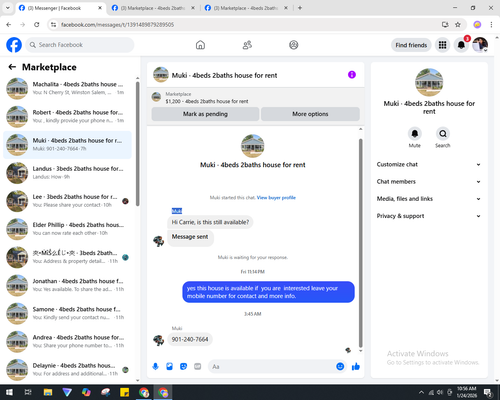Search in conversation using the magnifier icon

443,134
